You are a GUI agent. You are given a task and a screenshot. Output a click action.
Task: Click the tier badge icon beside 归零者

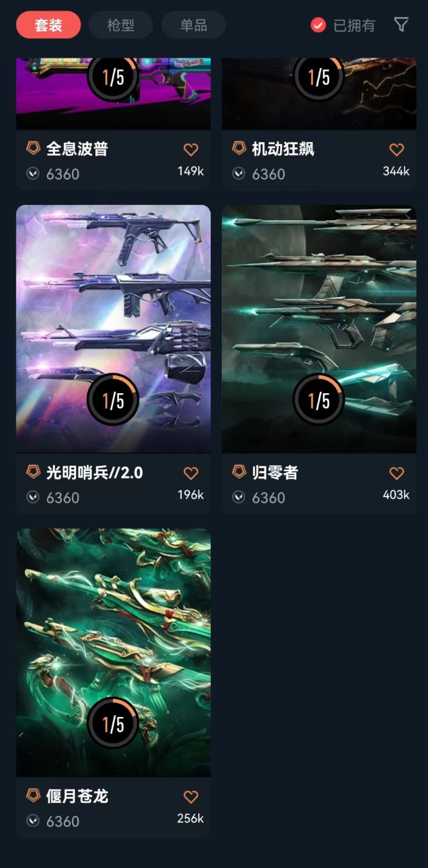239,472
